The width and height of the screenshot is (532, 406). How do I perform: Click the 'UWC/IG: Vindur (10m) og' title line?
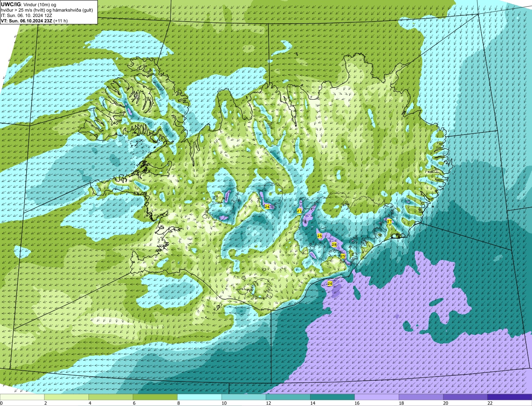click(x=28, y=5)
